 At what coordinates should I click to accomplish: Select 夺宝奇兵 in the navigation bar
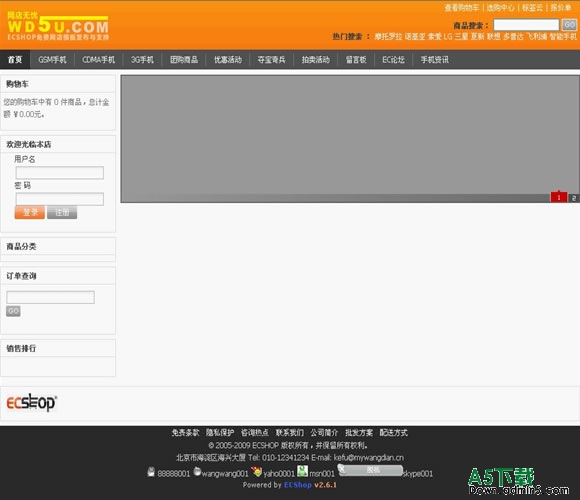click(x=272, y=60)
